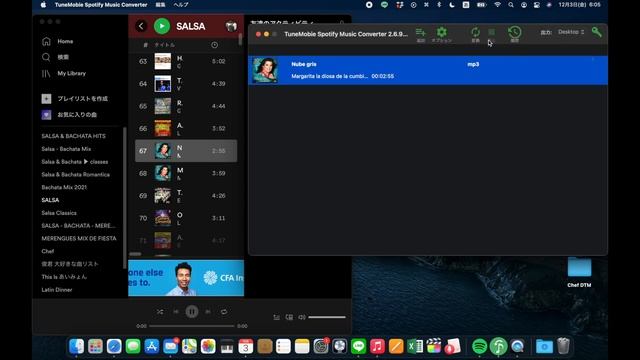This screenshot has width=640, height=360.
Task: Open the Edit menu beside the app name
Action: (x=160, y=5)
